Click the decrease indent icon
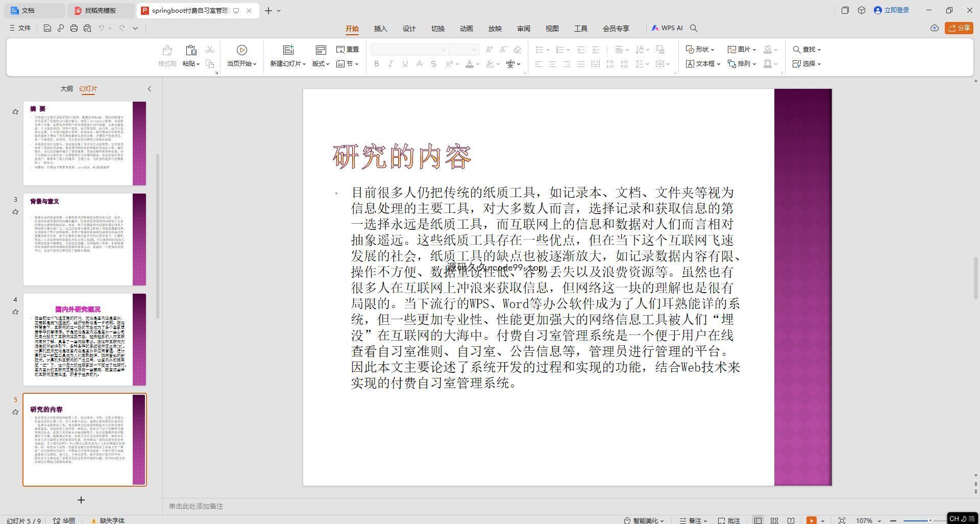 pos(581,50)
